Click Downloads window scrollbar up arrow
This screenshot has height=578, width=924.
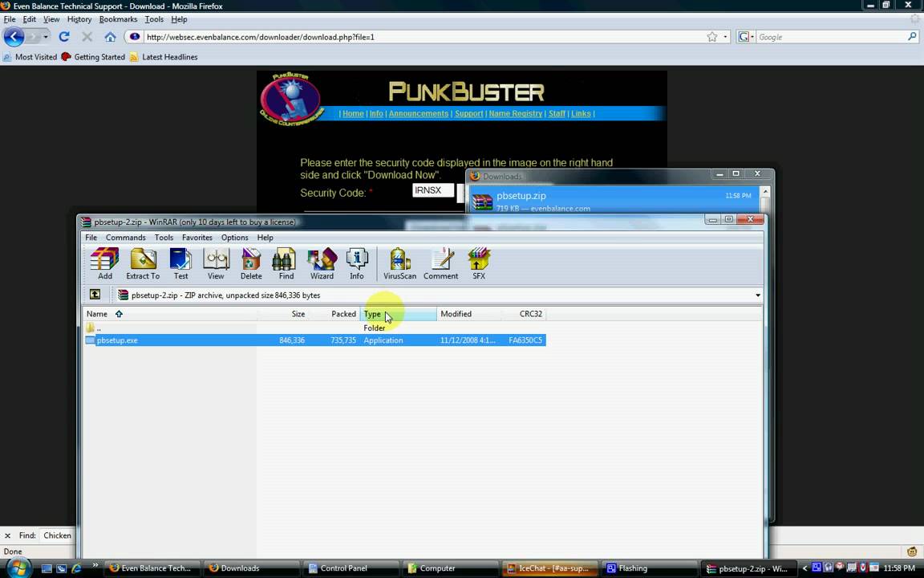click(x=765, y=192)
